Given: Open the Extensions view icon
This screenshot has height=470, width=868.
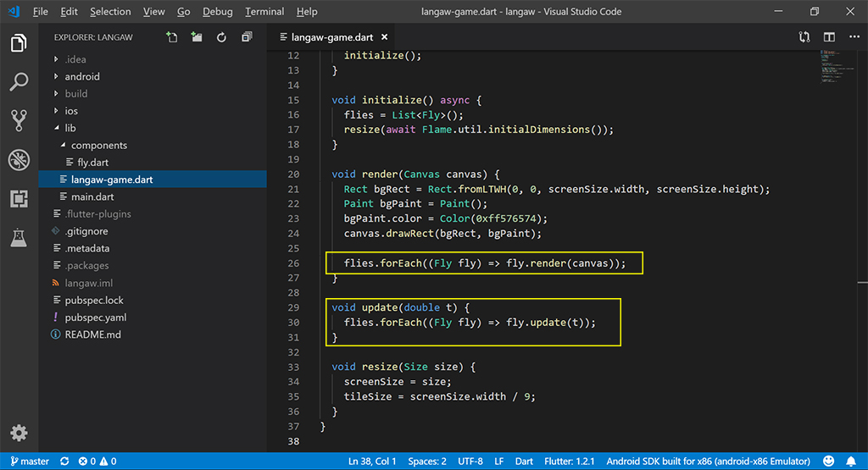Looking at the screenshot, I should 19,199.
